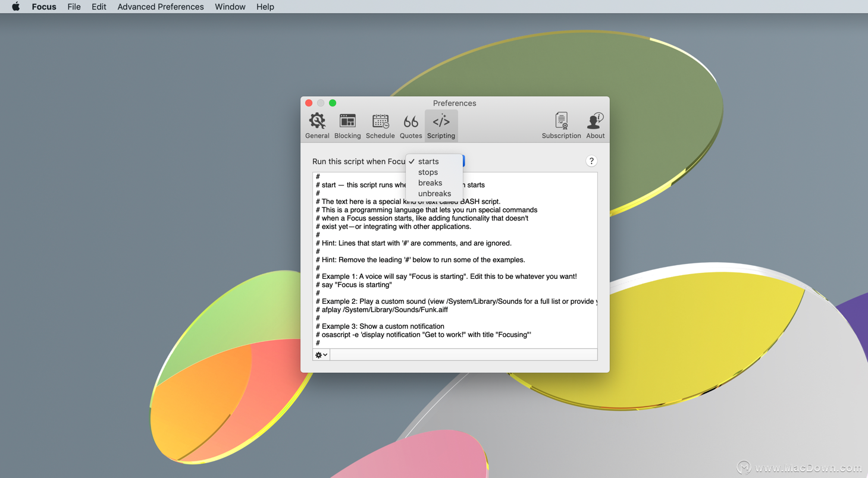Click the 'Example 1: A voice will say' line
The image size is (868, 478).
446,276
